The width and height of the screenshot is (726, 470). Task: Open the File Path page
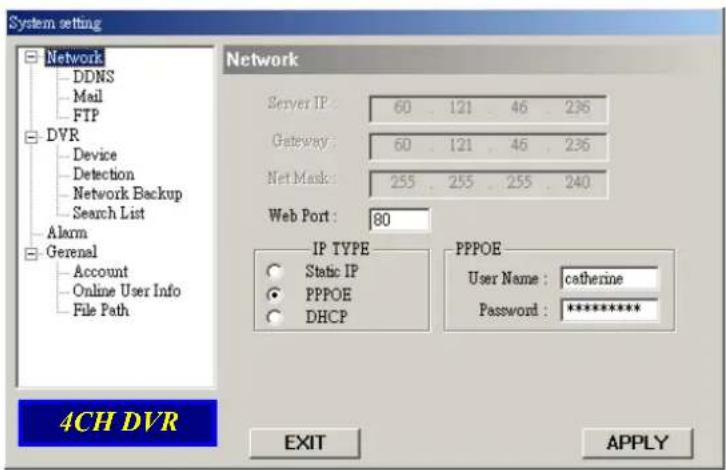100,310
